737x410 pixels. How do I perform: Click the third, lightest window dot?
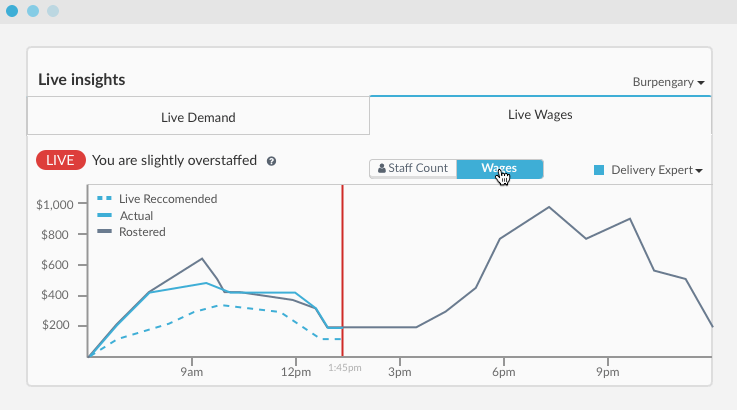tap(53, 11)
